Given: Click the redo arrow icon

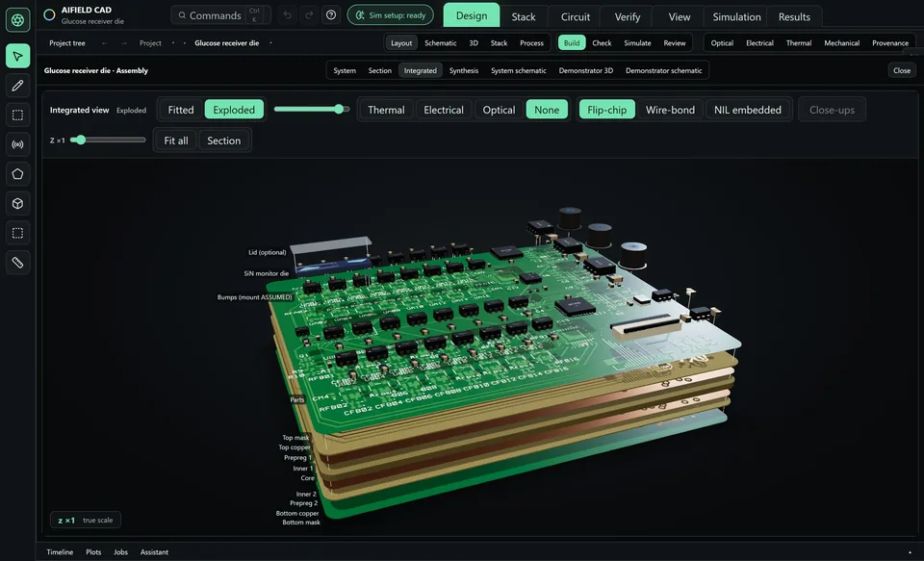Looking at the screenshot, I should (309, 15).
